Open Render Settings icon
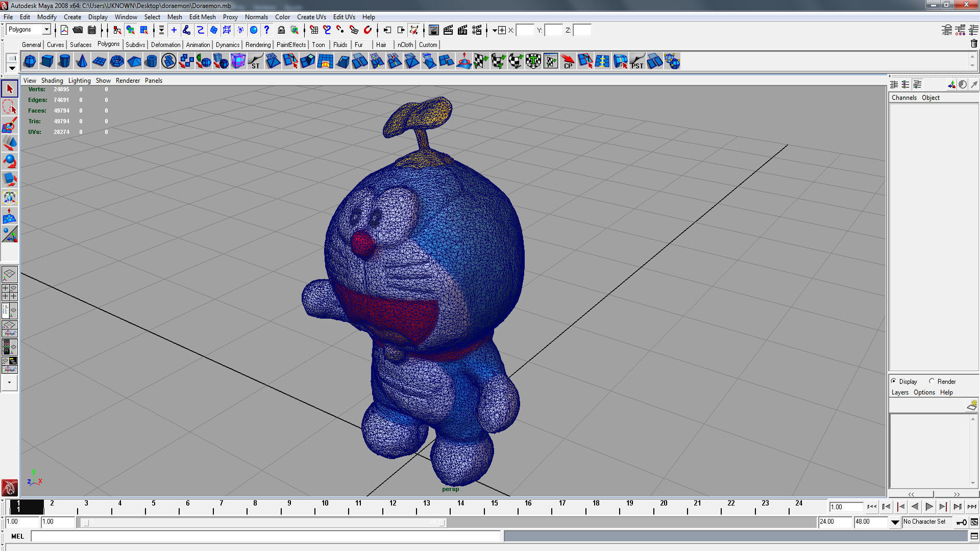This screenshot has height=551, width=980. (x=477, y=30)
